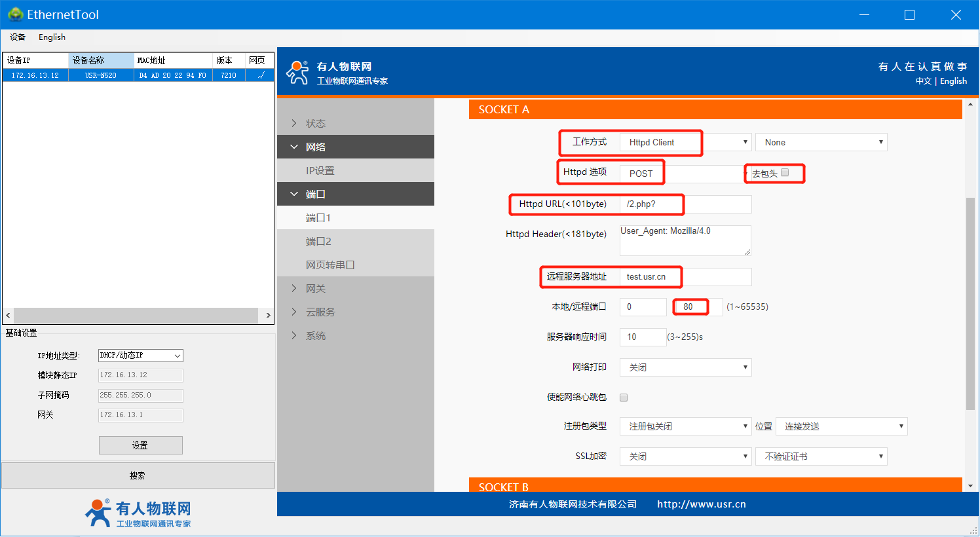Click the scroll-left arrow in device list
The image size is (980, 537).
click(x=8, y=316)
